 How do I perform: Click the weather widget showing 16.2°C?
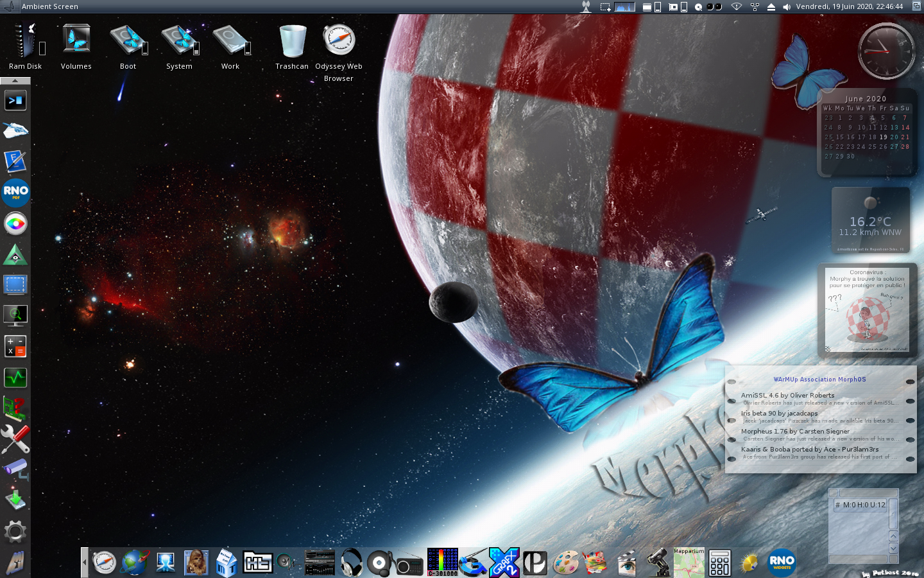(x=871, y=220)
